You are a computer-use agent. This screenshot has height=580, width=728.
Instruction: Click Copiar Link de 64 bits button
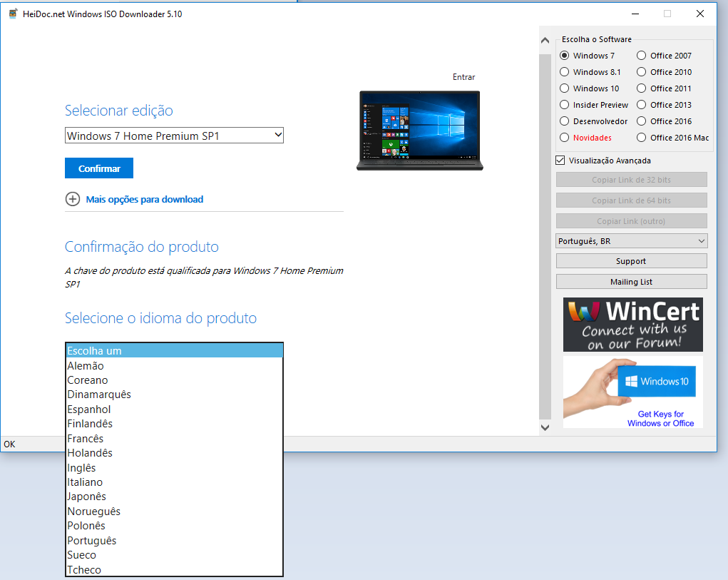[632, 200]
